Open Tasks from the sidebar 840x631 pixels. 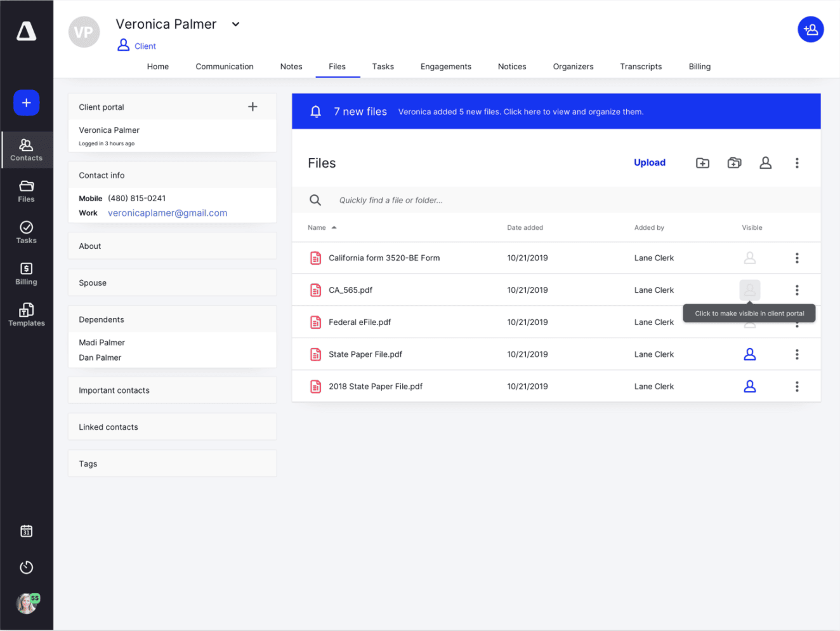(26, 232)
